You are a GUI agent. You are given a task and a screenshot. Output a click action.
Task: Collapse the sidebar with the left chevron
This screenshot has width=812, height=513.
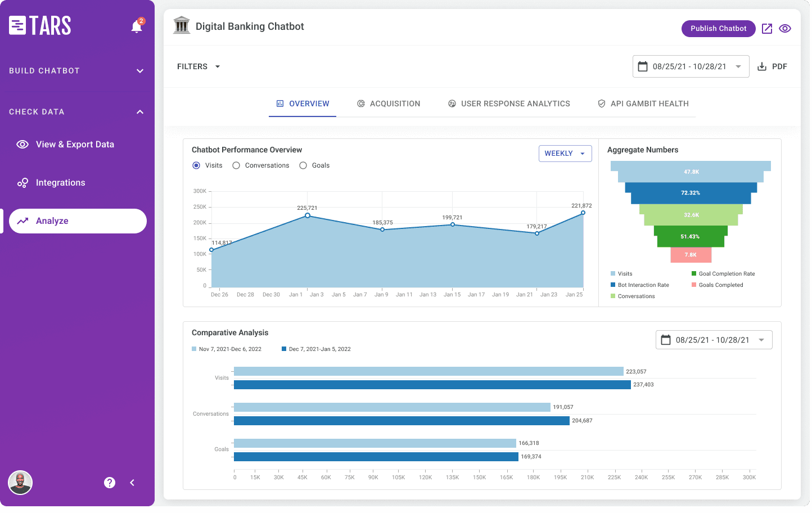[132, 484]
